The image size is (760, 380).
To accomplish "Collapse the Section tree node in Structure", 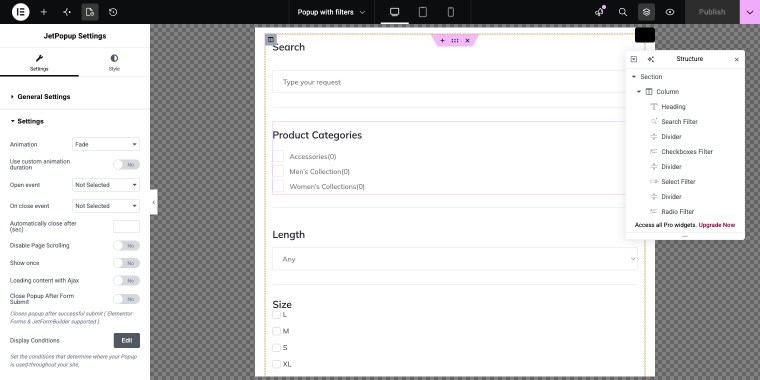I will point(633,77).
